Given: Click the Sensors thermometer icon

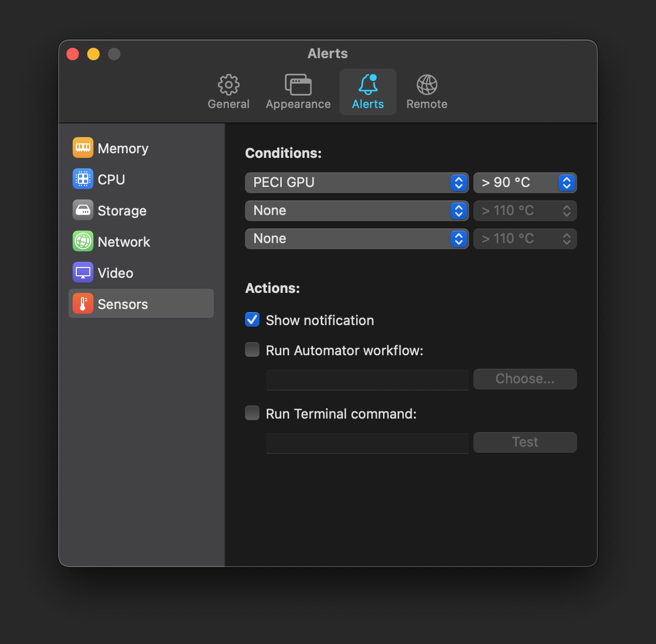Looking at the screenshot, I should point(83,303).
